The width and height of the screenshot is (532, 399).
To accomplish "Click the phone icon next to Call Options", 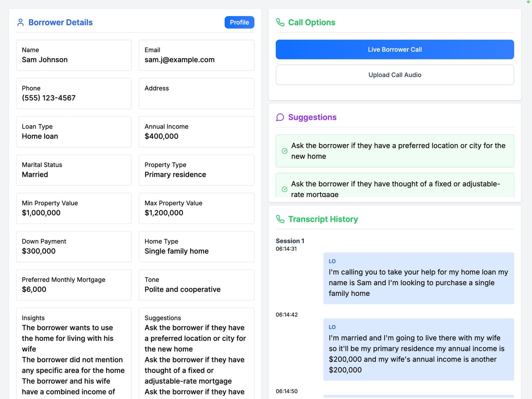I will point(280,22).
